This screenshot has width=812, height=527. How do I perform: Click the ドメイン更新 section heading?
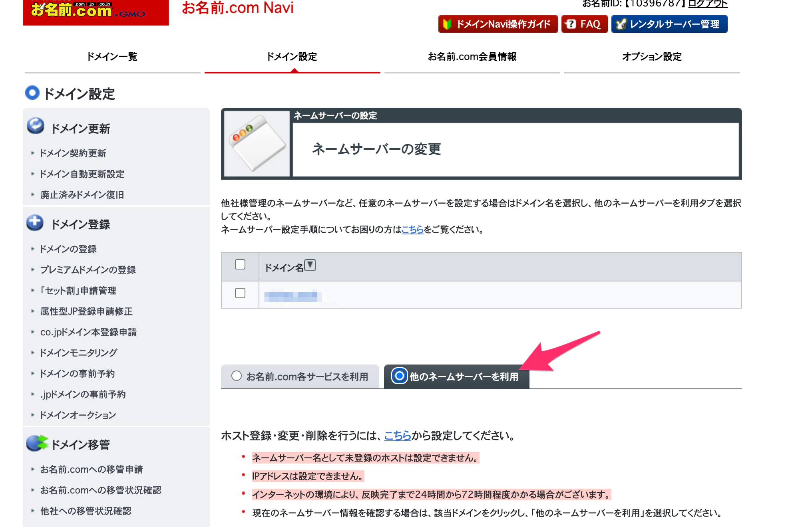click(x=81, y=129)
